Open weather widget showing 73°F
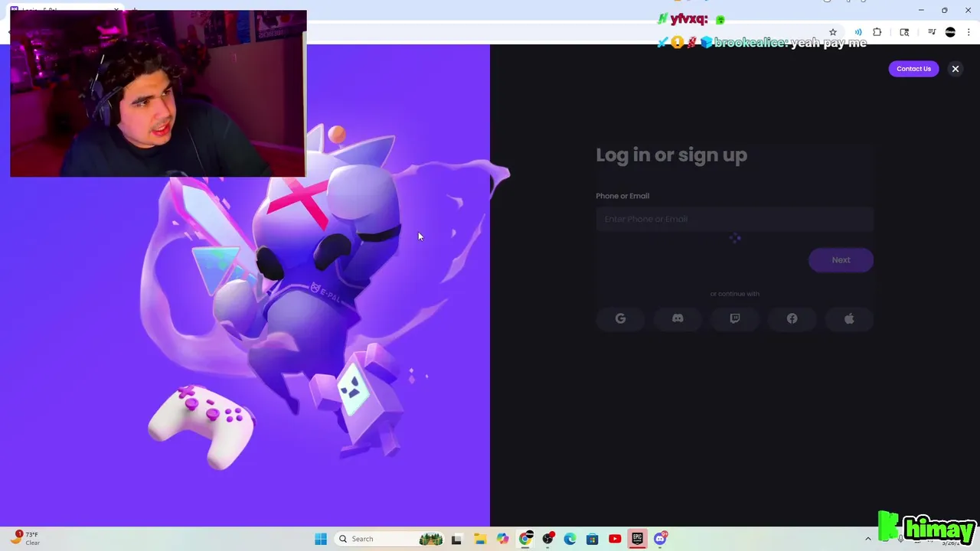The image size is (980, 551). [x=26, y=538]
